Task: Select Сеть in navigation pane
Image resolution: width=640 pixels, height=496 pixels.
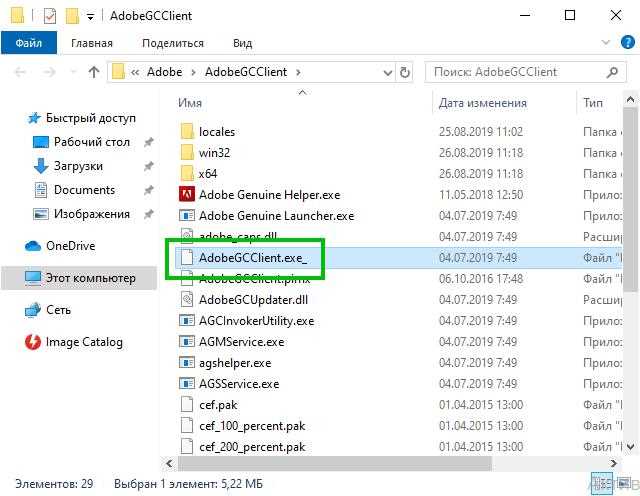Action: (58, 310)
